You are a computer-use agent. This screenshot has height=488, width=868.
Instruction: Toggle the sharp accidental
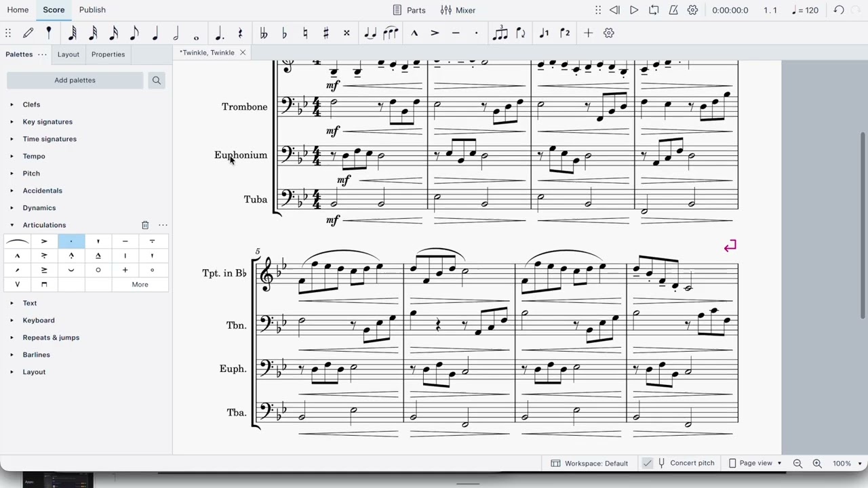click(x=325, y=33)
